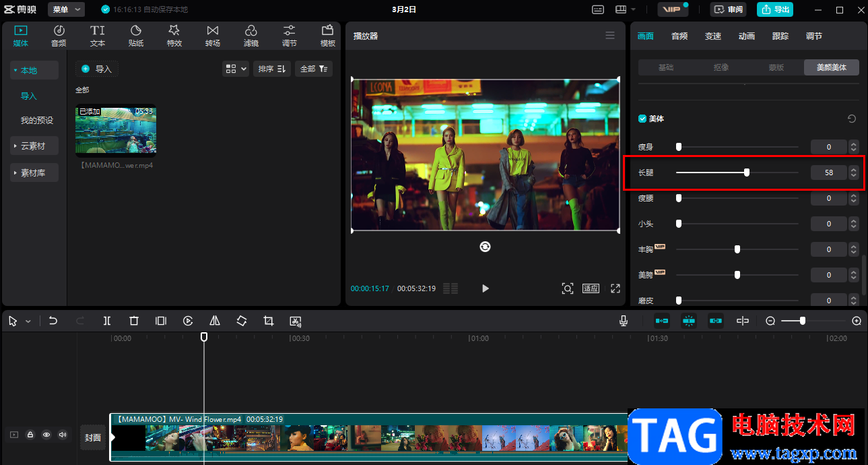This screenshot has width=868, height=465.
Task: Open the 排序 sort dropdown
Action: tap(272, 69)
